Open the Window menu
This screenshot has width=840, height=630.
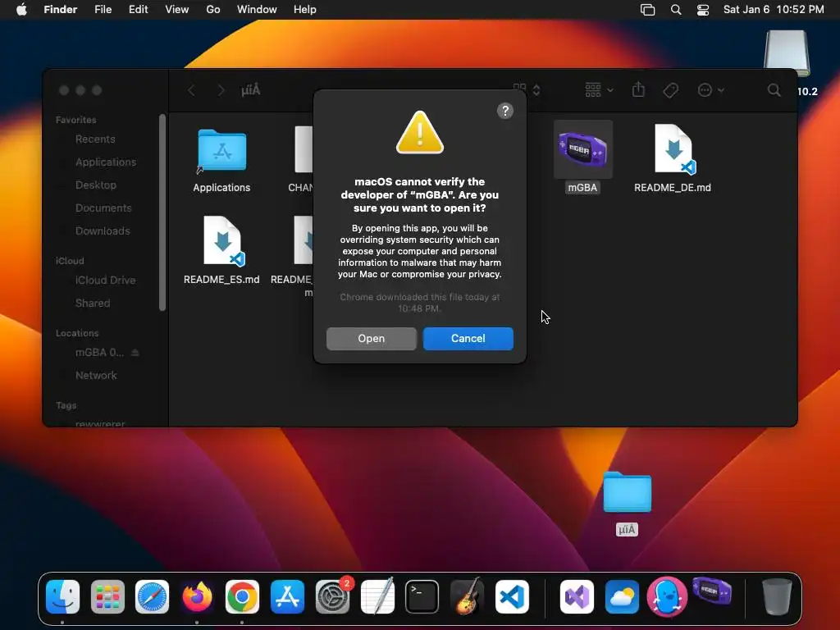pyautogui.click(x=257, y=10)
